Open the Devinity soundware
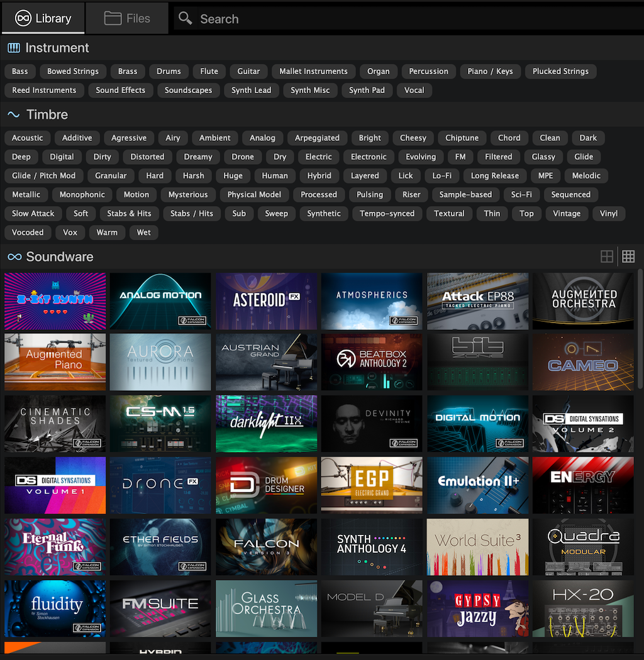 coord(372,424)
